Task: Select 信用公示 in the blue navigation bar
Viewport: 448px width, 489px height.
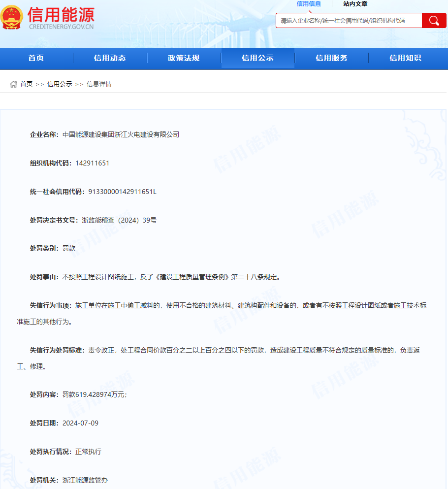Action: (x=257, y=58)
